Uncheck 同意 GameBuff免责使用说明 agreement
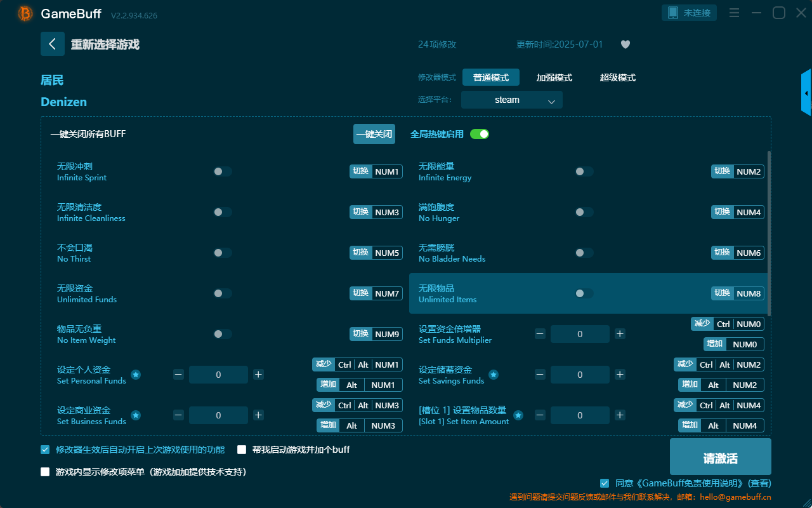 [x=605, y=483]
